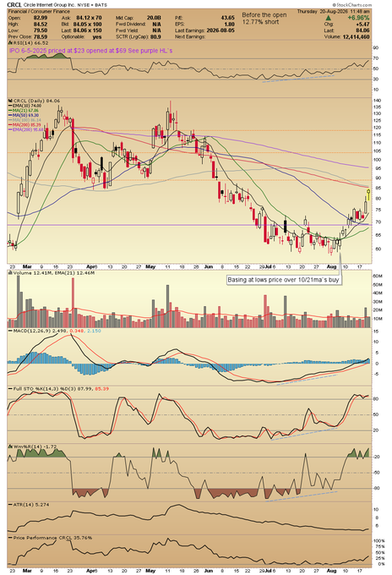
Task: Click the Next Earnings label
Action: 190,36
